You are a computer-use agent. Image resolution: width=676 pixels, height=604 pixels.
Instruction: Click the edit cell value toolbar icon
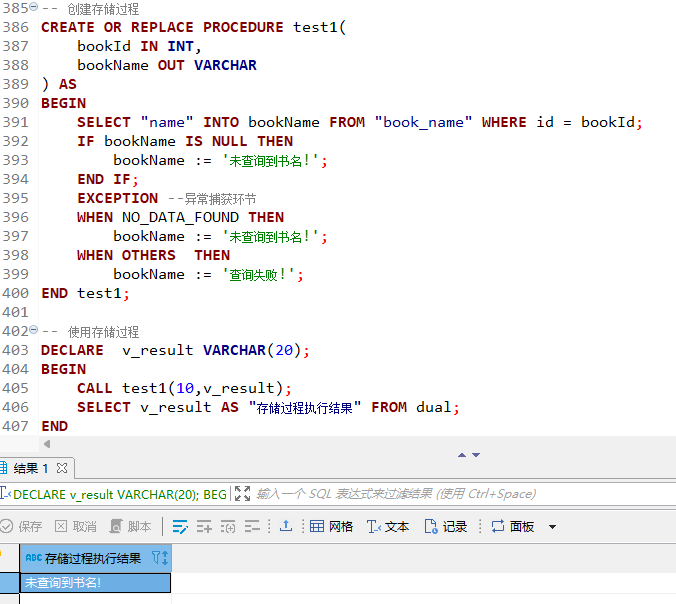(x=180, y=526)
